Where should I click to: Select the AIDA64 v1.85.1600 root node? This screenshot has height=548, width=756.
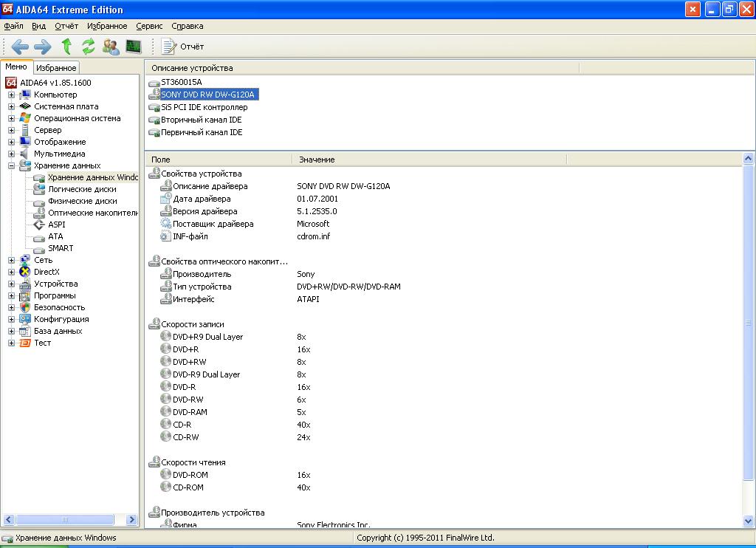pyautogui.click(x=55, y=83)
